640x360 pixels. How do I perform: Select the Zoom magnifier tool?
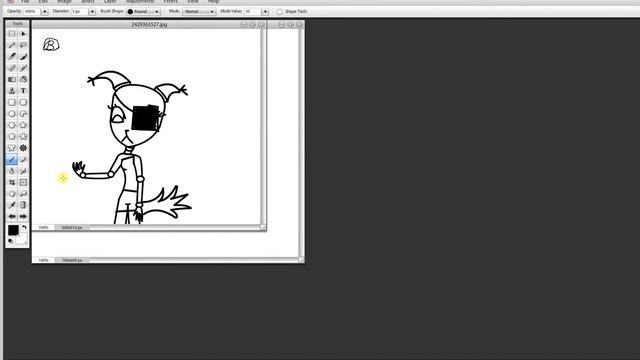23,194
